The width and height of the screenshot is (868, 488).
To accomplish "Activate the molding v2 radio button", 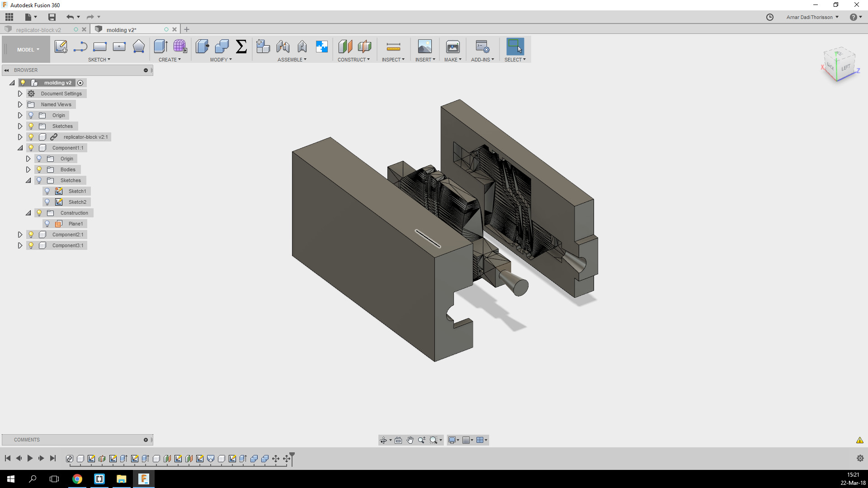I will 80,83.
